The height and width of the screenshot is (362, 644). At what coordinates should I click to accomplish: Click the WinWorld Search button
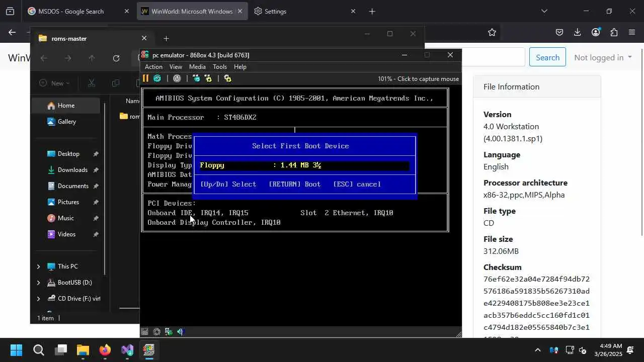[x=547, y=57]
